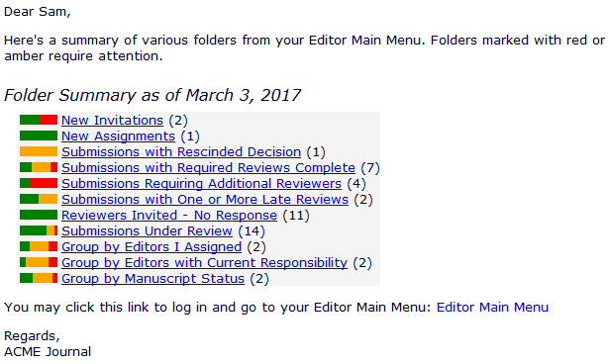Viewport: 608px width, 364px height.
Task: Open the New Assignments link
Action: pos(118,136)
